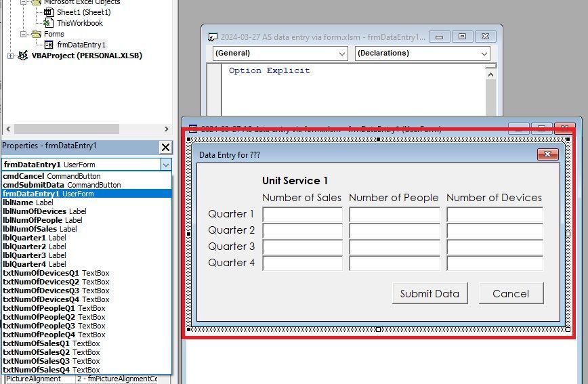Select Quarter 2 Number of People textbox

click(394, 231)
